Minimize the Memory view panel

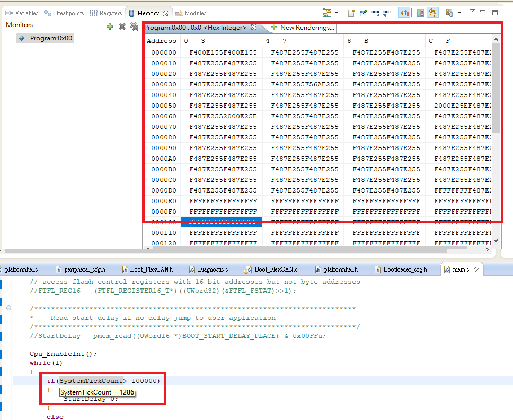pyautogui.click(x=483, y=11)
